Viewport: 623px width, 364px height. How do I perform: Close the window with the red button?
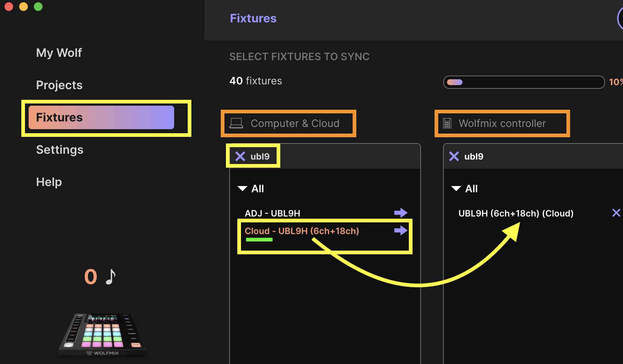tap(9, 7)
